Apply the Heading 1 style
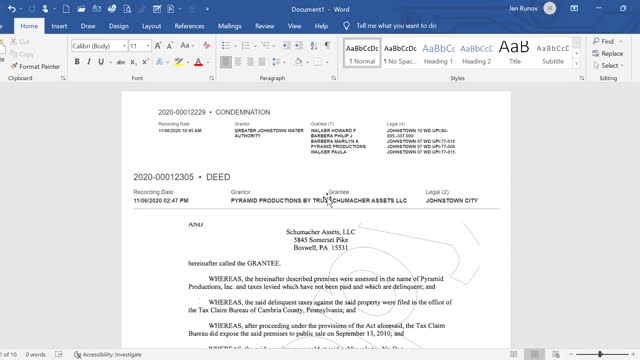This screenshot has height=360, width=640. [438, 53]
